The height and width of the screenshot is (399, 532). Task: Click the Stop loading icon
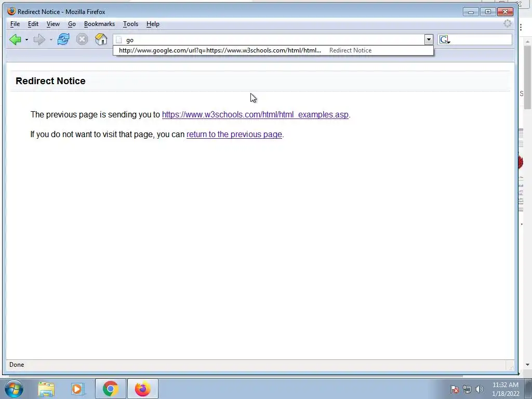click(82, 39)
